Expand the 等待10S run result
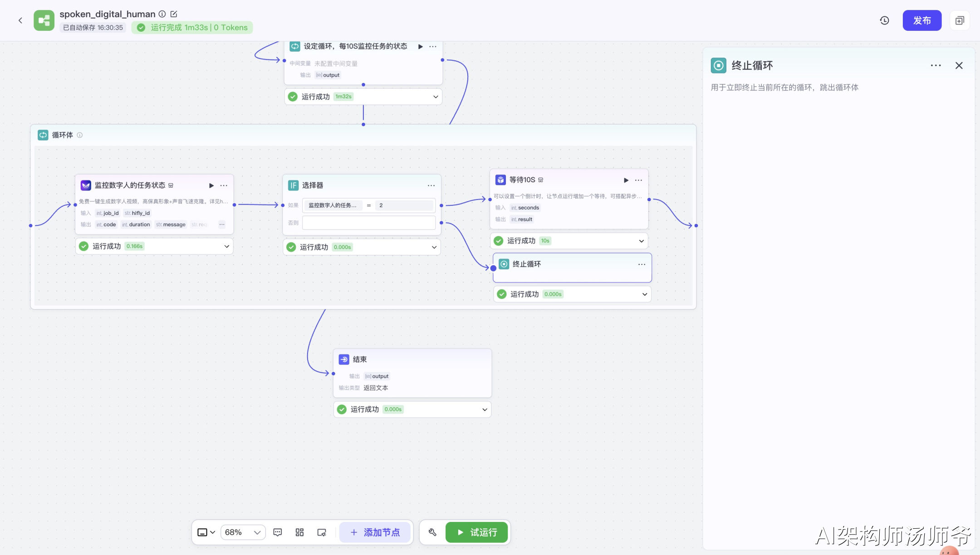Viewport: 980px width, 555px height. [641, 241]
